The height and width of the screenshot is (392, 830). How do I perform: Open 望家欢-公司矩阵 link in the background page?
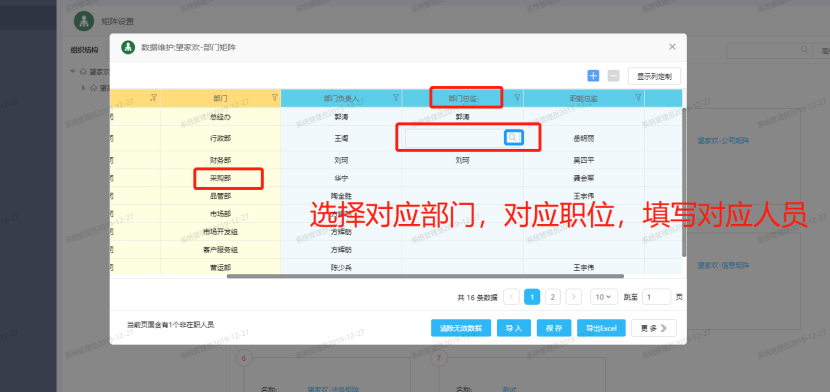[723, 140]
